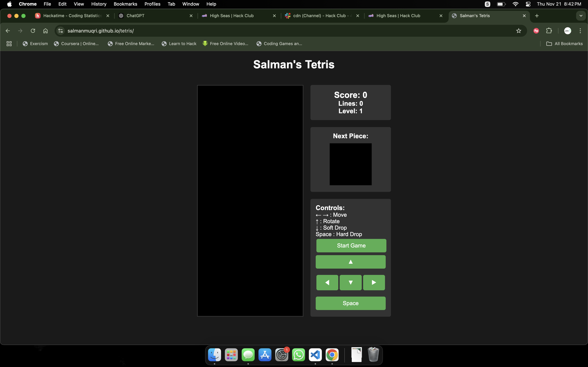Open the Chrome extensions puzzle icon
588x367 pixels.
(x=549, y=31)
